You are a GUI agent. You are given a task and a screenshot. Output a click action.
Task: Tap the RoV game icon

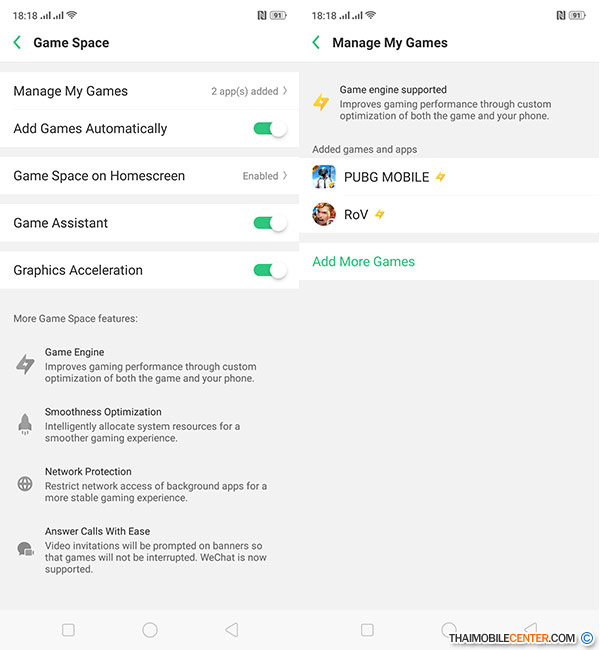coord(324,214)
